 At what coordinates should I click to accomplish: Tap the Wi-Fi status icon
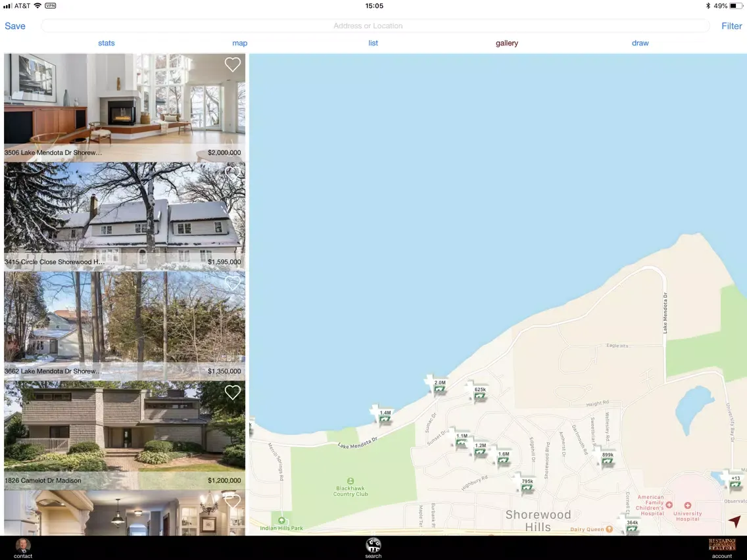coord(37,6)
